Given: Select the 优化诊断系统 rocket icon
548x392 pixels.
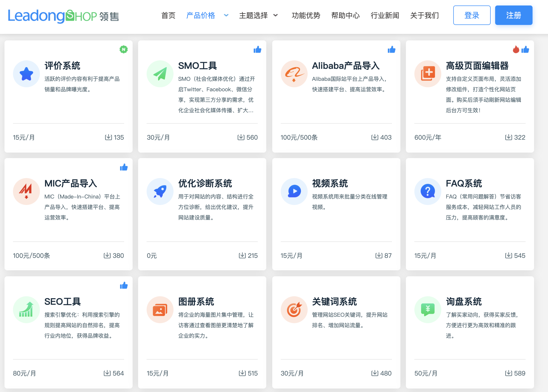Looking at the screenshot, I should [x=160, y=192].
